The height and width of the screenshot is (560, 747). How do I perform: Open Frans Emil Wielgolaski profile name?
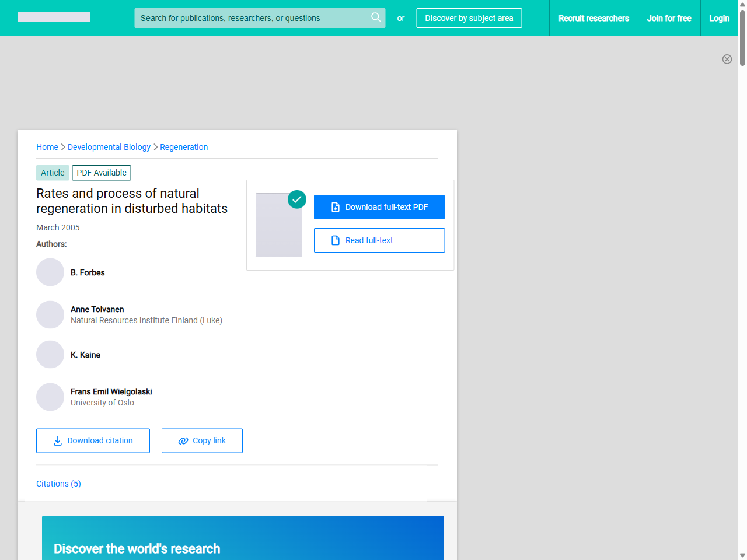pyautogui.click(x=111, y=391)
